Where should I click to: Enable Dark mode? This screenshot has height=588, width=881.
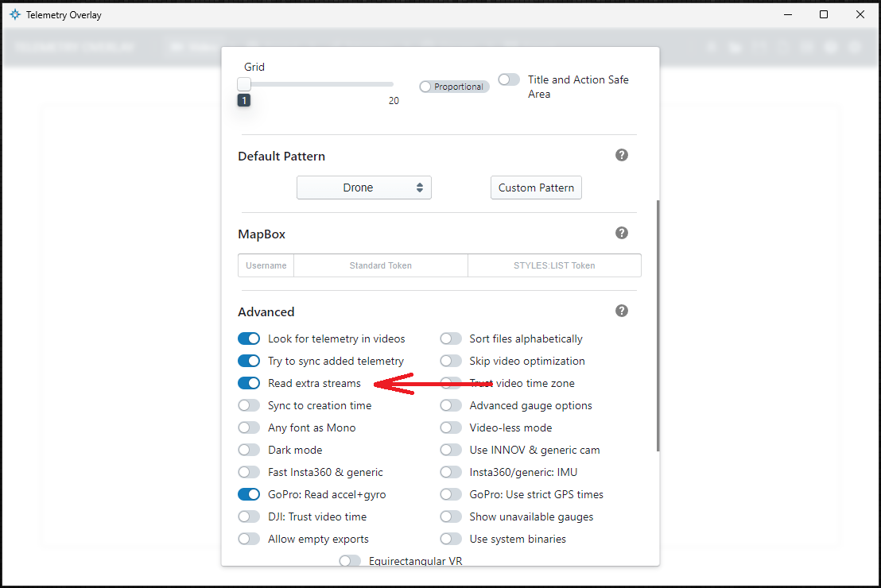point(249,450)
